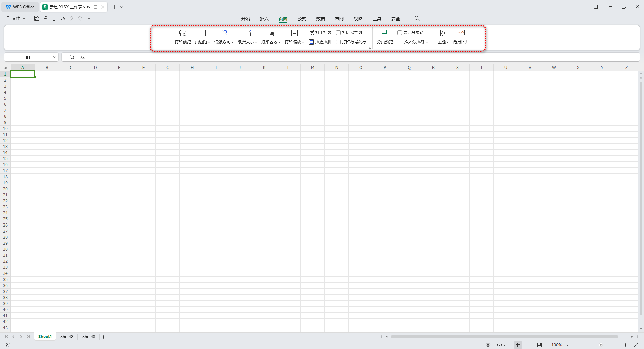Image resolution: width=644 pixels, height=349 pixels.
Task: Expand the 纸张大小 paper size dropdown
Action: [x=247, y=42]
